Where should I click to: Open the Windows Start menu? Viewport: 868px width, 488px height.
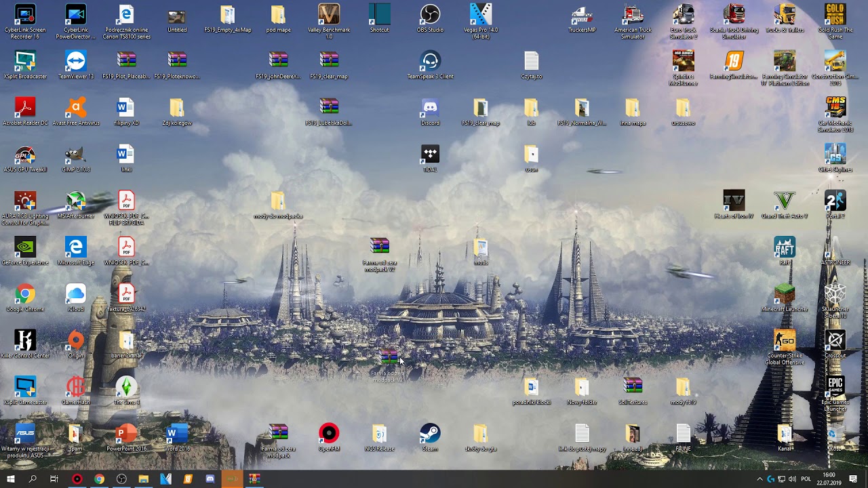10,479
